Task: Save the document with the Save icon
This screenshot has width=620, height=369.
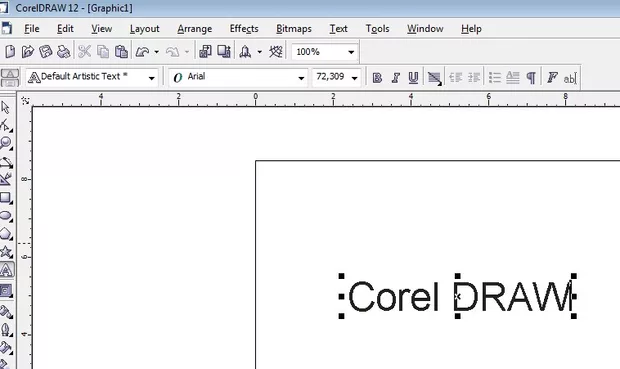Action: click(45, 51)
